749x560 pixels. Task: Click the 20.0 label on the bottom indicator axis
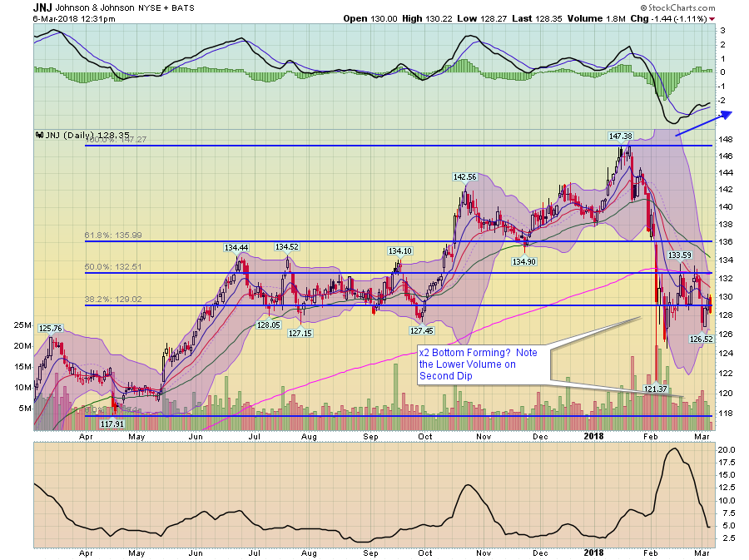[x=726, y=449]
